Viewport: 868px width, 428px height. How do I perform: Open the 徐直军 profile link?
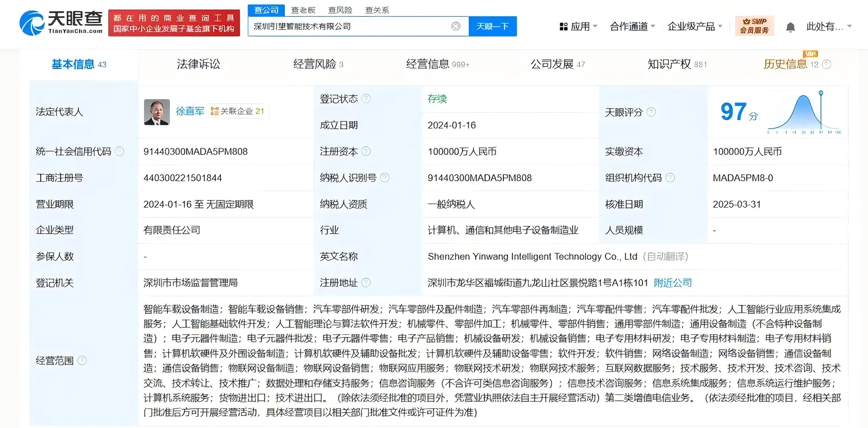coord(190,111)
